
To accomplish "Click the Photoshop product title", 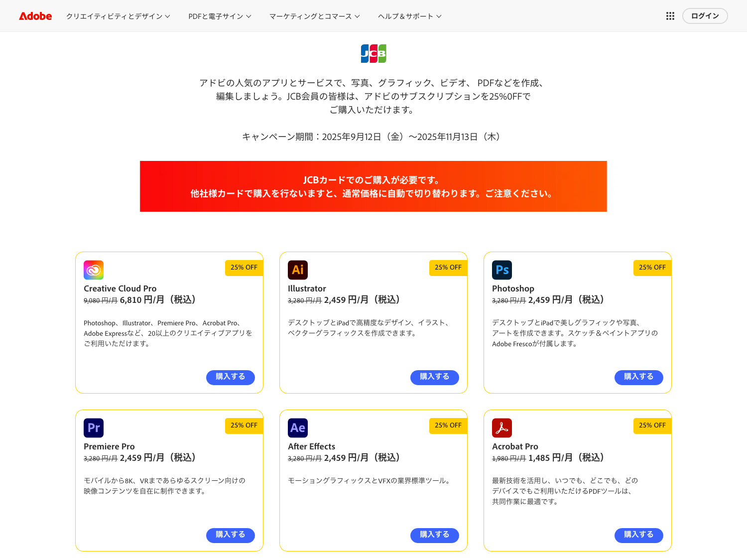I will pyautogui.click(x=513, y=288).
